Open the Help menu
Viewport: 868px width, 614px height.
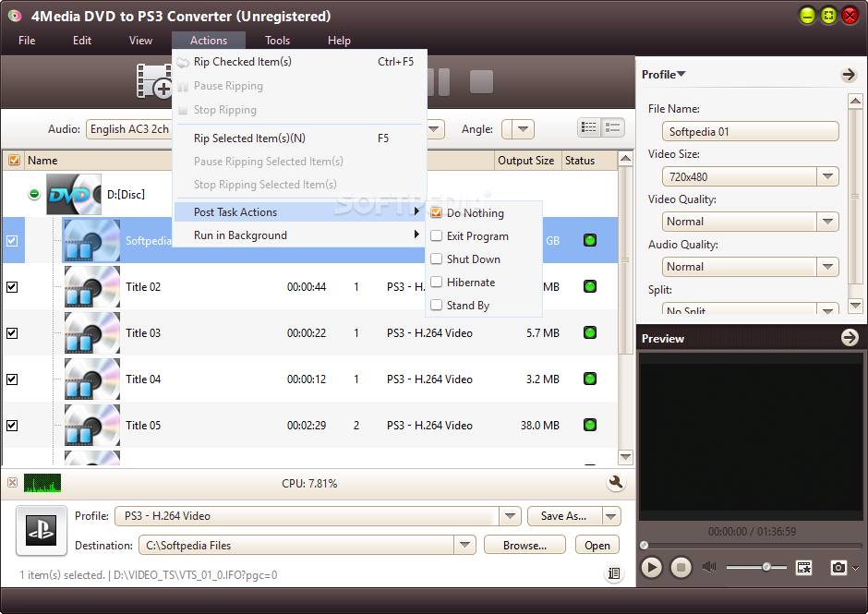click(x=339, y=41)
